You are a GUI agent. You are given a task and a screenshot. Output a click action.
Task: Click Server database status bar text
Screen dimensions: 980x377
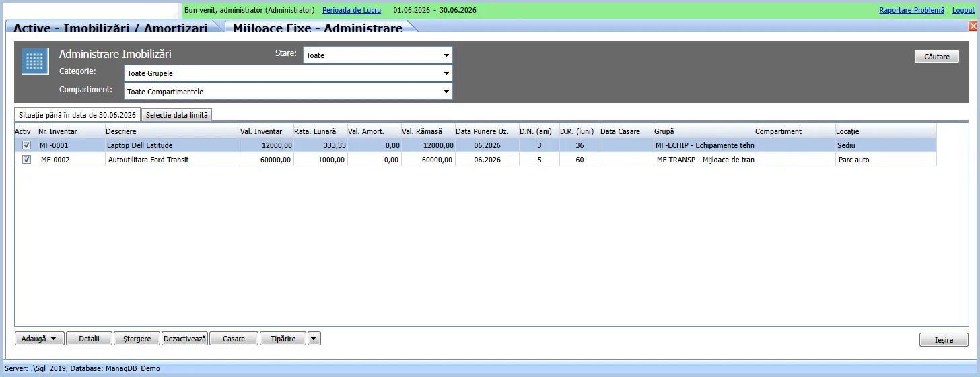pyautogui.click(x=82, y=368)
